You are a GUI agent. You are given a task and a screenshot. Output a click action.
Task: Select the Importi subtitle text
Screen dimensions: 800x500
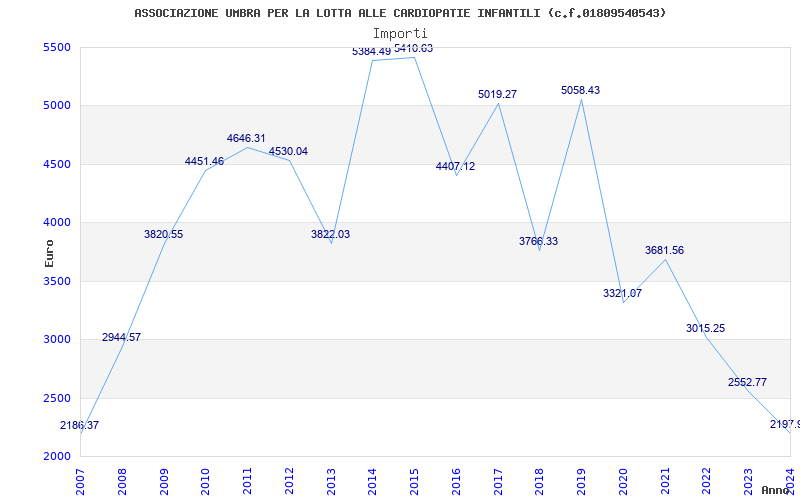(x=400, y=34)
